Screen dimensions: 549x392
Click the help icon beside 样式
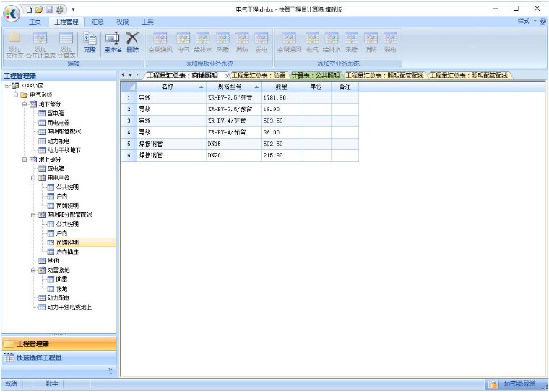542,22
